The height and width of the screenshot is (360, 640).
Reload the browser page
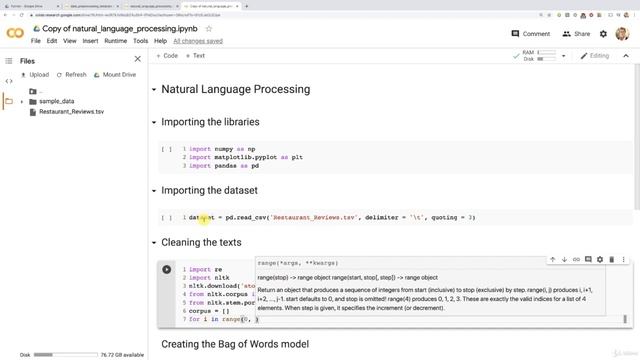(x=22, y=15)
